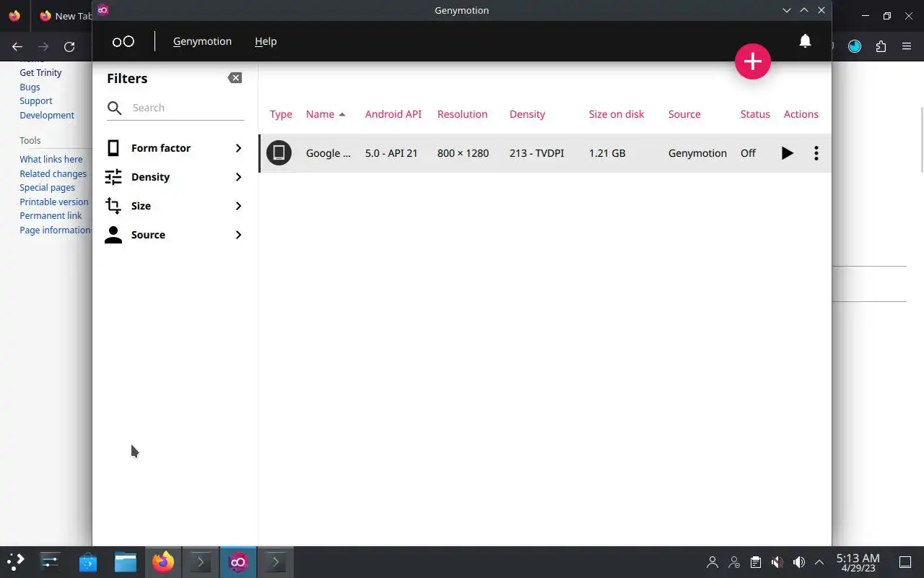Click the Density sliders icon

click(113, 177)
